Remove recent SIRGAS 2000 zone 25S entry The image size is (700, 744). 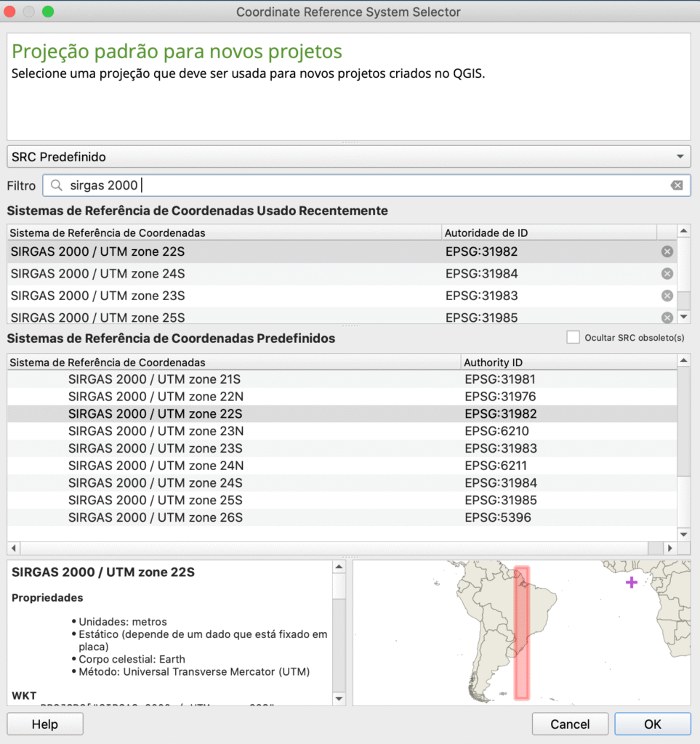(667, 318)
